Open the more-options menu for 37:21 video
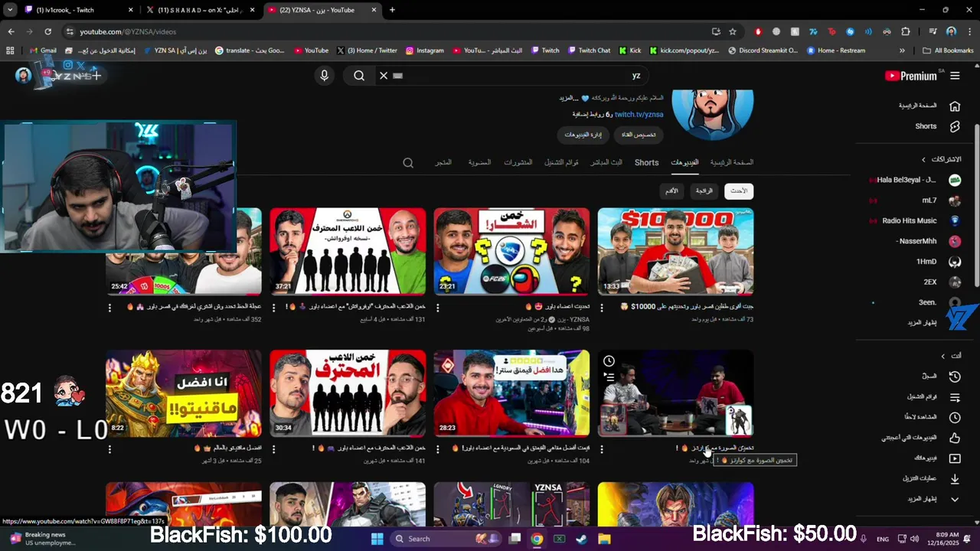The height and width of the screenshot is (551, 980). click(273, 308)
